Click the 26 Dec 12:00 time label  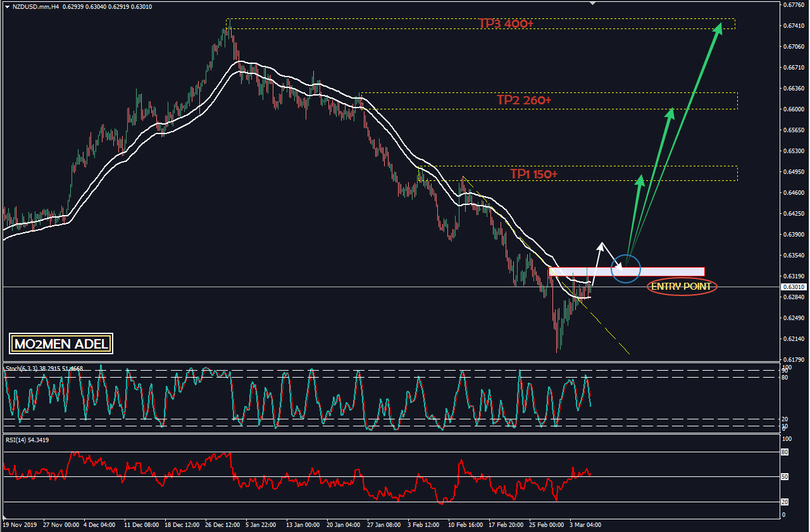pyautogui.click(x=222, y=524)
